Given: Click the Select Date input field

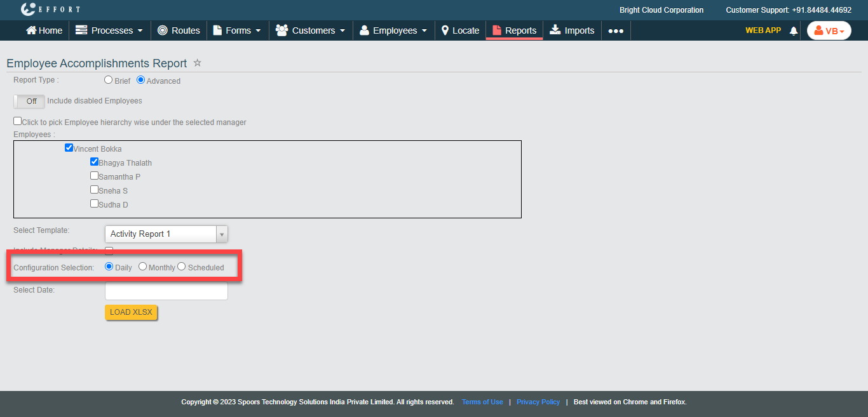Looking at the screenshot, I should click(x=166, y=291).
